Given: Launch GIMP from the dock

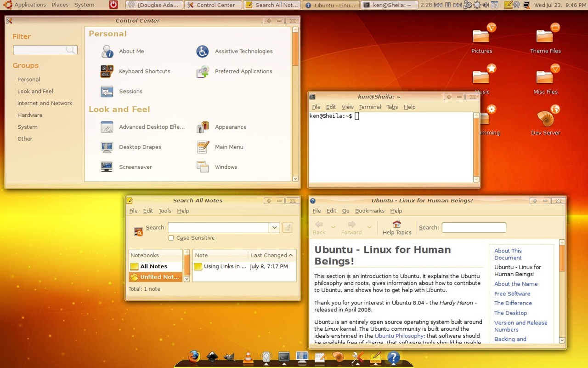Looking at the screenshot, I should [x=229, y=357].
